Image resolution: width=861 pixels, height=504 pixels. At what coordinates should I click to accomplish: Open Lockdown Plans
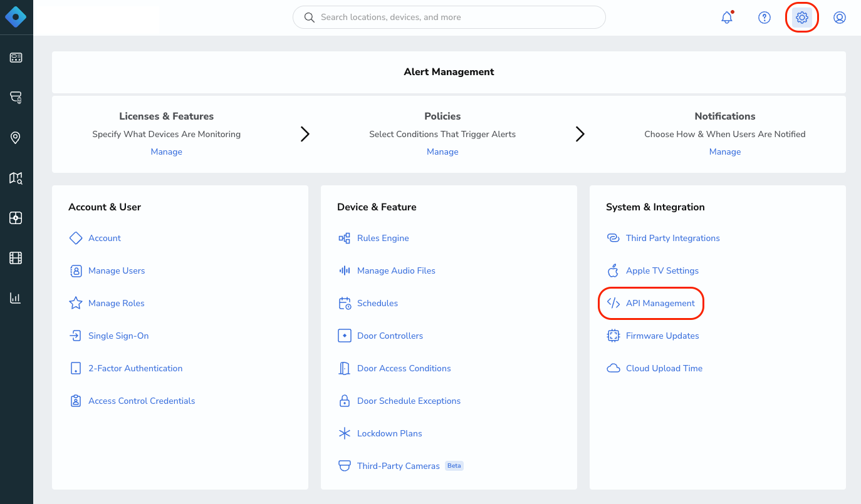pos(389,433)
